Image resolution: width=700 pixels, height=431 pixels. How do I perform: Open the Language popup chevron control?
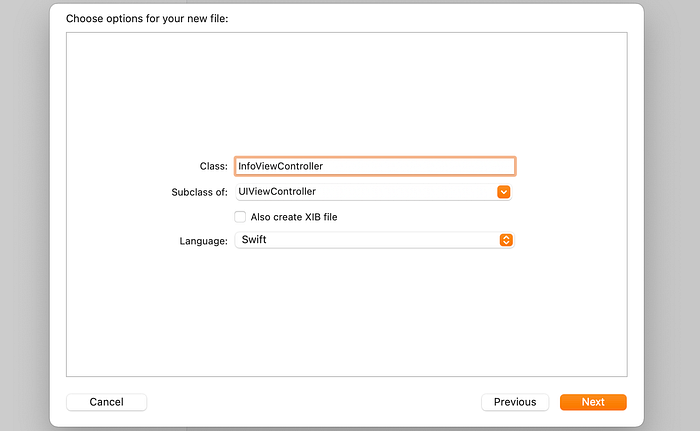(506, 240)
